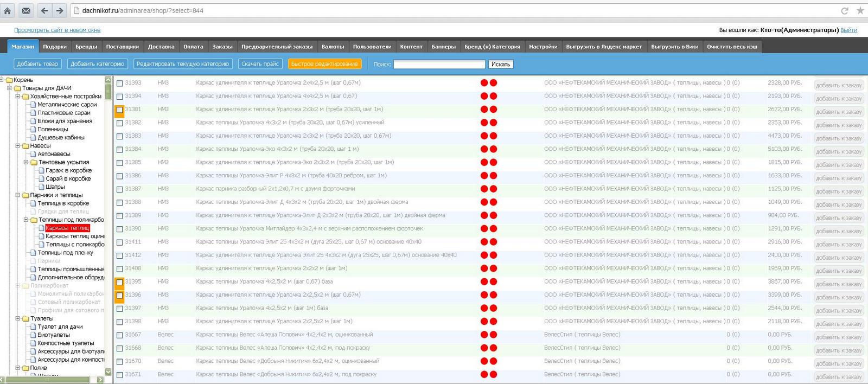Click folder icon beside Туалеты
Screen dimensions: 868x384
click(x=25, y=319)
